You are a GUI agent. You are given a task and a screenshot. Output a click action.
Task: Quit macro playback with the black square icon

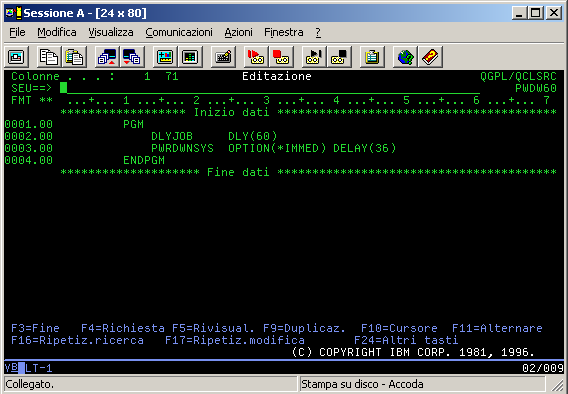pos(339,57)
